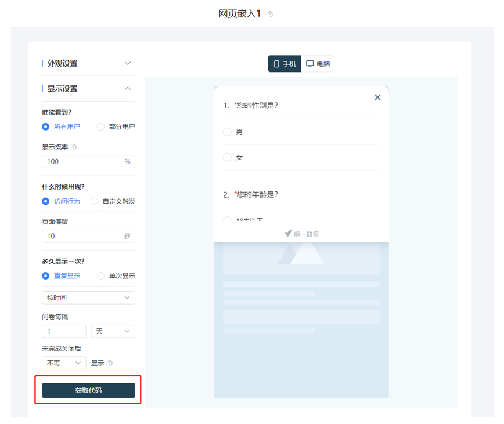Collapse the 显示设置 section

click(x=88, y=89)
